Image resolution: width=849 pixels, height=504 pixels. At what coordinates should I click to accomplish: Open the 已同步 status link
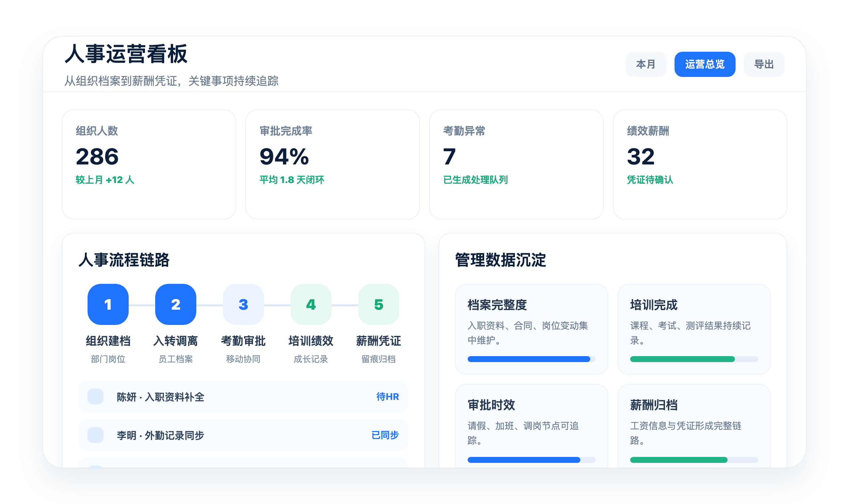click(x=385, y=435)
